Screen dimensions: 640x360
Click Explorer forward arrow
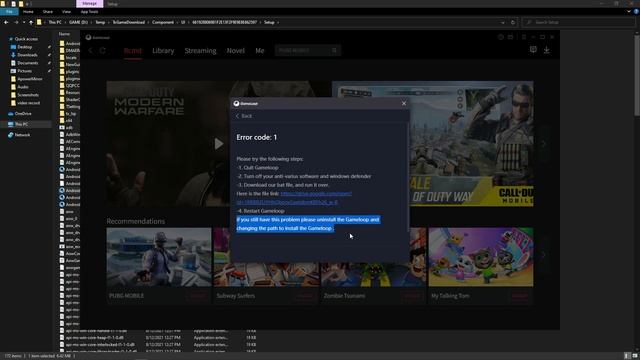coord(16,22)
